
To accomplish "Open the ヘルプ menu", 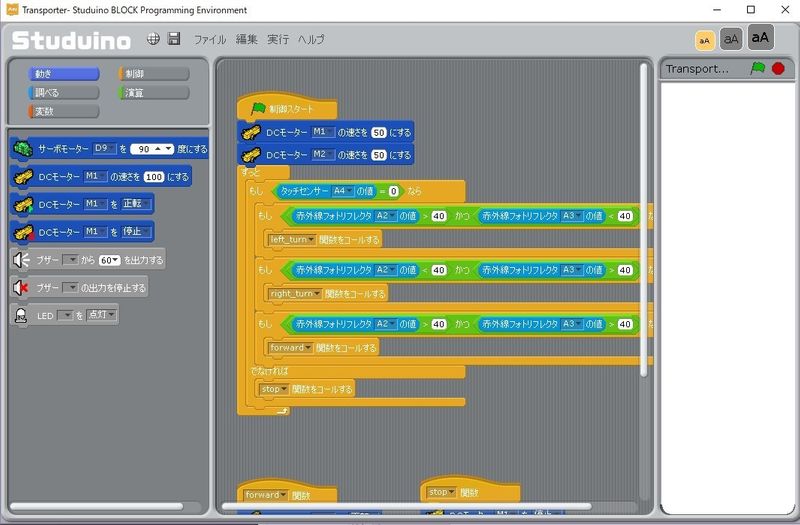I will [x=311, y=39].
